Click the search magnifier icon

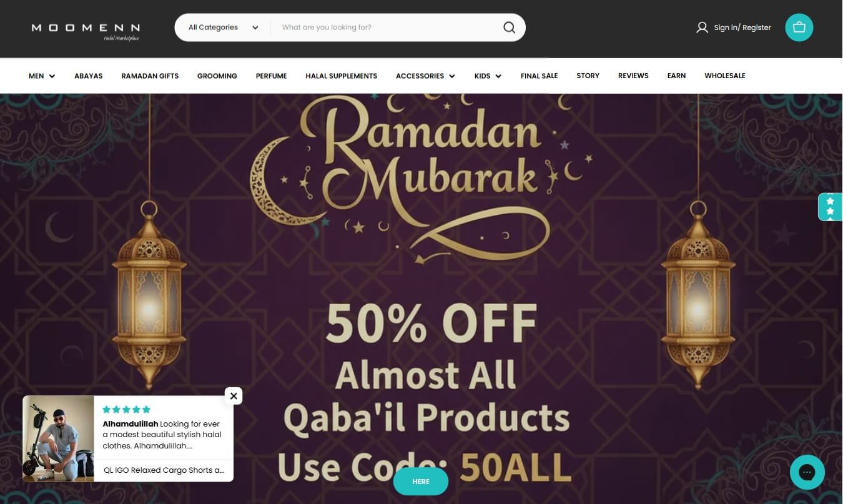click(509, 27)
